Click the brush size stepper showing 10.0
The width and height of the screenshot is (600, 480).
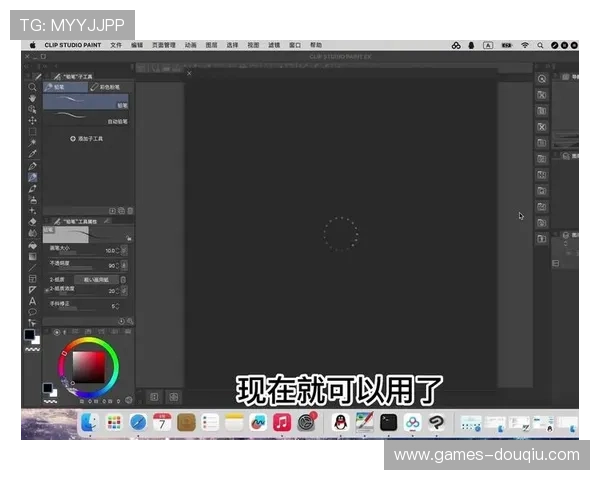118,250
